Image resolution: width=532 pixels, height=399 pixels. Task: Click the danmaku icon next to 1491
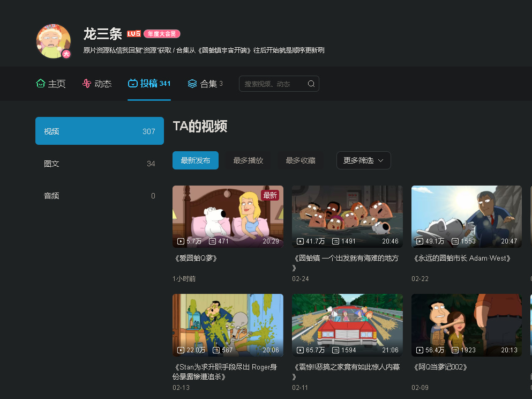(x=335, y=241)
